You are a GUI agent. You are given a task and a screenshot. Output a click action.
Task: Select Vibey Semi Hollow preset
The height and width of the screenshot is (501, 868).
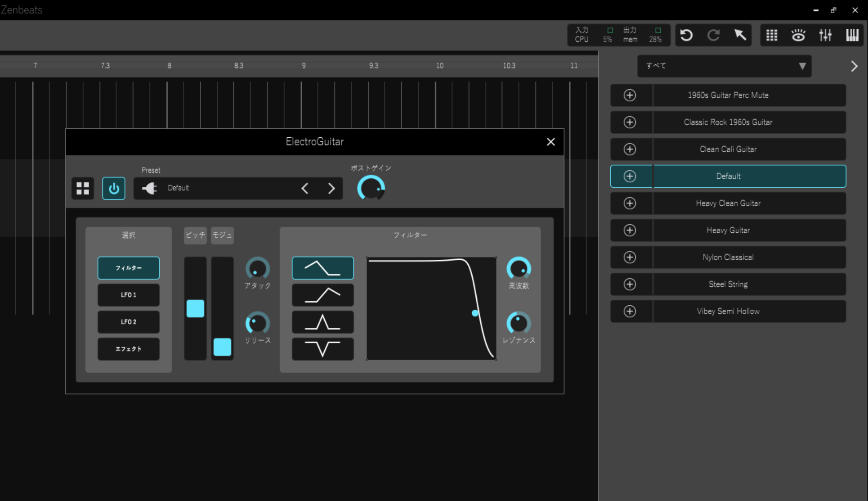(750, 311)
